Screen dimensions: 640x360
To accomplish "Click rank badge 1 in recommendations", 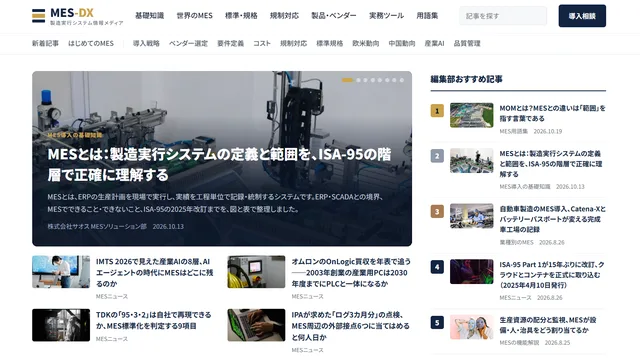I will (437, 111).
